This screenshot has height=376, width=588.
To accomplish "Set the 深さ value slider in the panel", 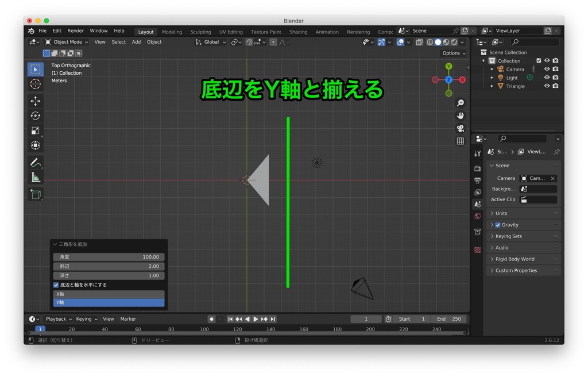I will pyautogui.click(x=109, y=275).
